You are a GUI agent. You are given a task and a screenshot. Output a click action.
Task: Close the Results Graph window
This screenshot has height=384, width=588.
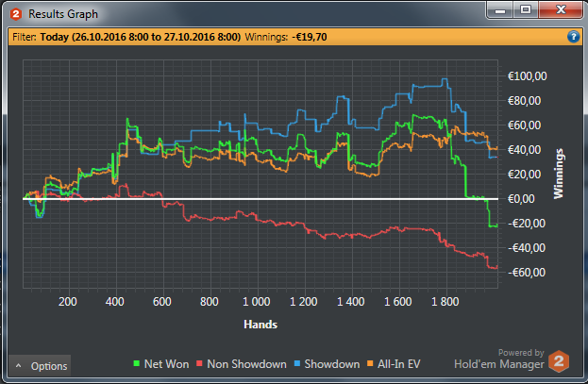pos(561,10)
